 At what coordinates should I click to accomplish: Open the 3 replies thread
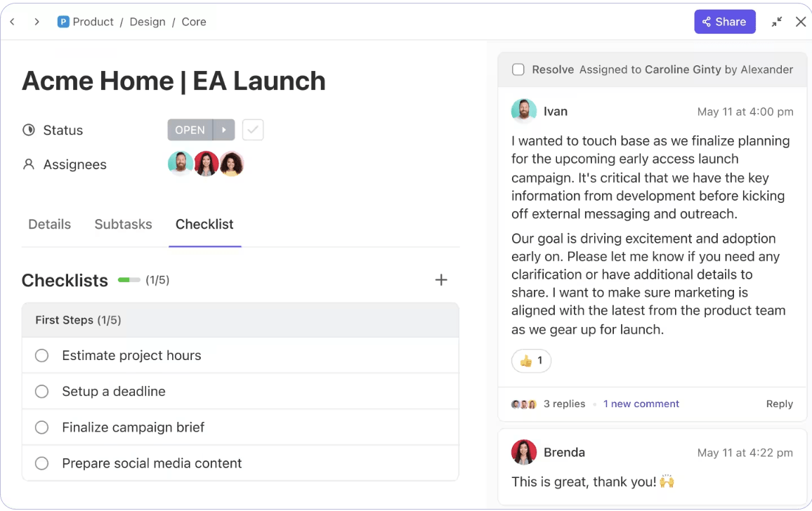[565, 404]
